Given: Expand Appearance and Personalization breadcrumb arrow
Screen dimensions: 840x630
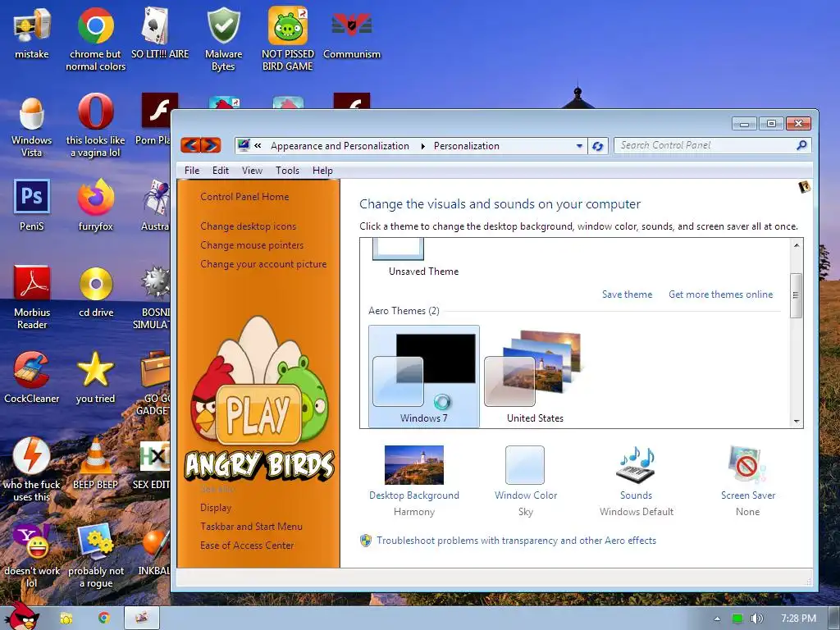Looking at the screenshot, I should (422, 146).
